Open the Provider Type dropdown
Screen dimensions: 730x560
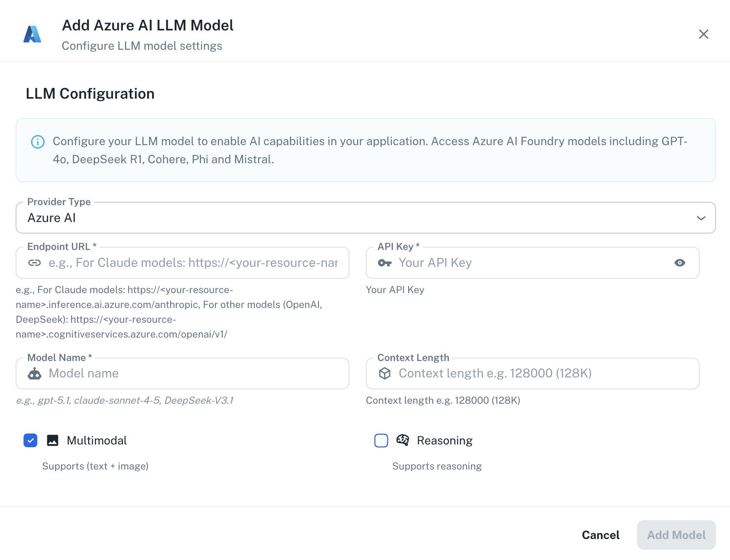point(365,218)
